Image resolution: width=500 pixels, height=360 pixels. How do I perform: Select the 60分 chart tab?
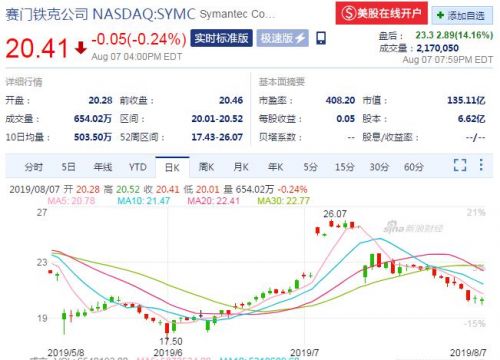414,167
